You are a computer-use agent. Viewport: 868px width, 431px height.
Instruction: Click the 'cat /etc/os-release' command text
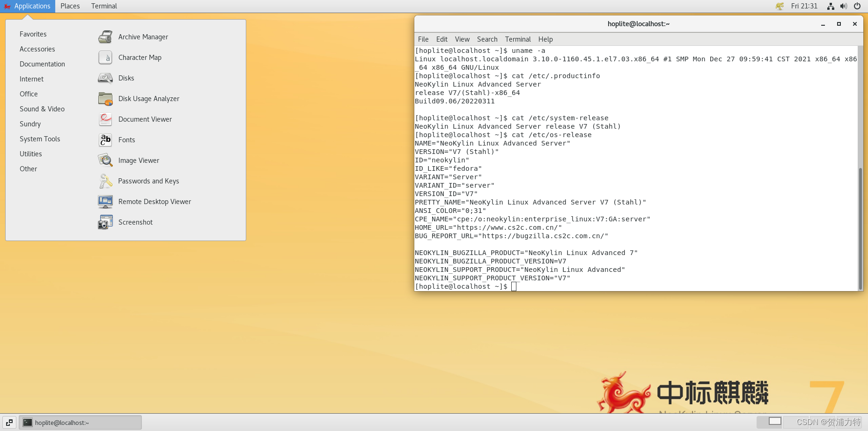pyautogui.click(x=552, y=135)
